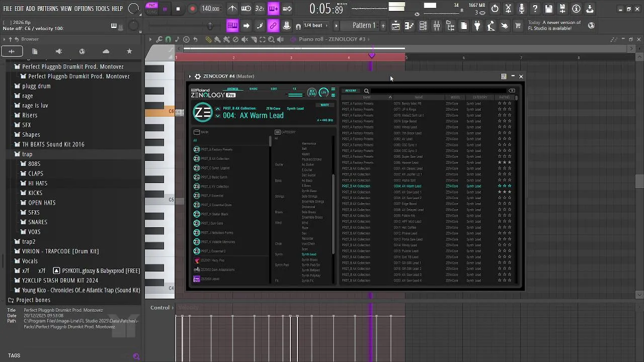This screenshot has height=362, width=644.
Task: Select PRST_C Synth Legend bank
Action: [215, 168]
